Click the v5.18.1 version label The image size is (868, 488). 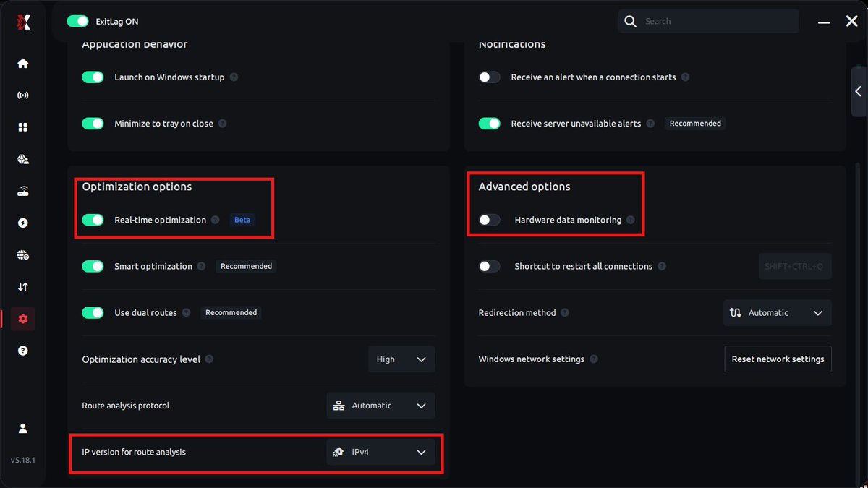[23, 460]
